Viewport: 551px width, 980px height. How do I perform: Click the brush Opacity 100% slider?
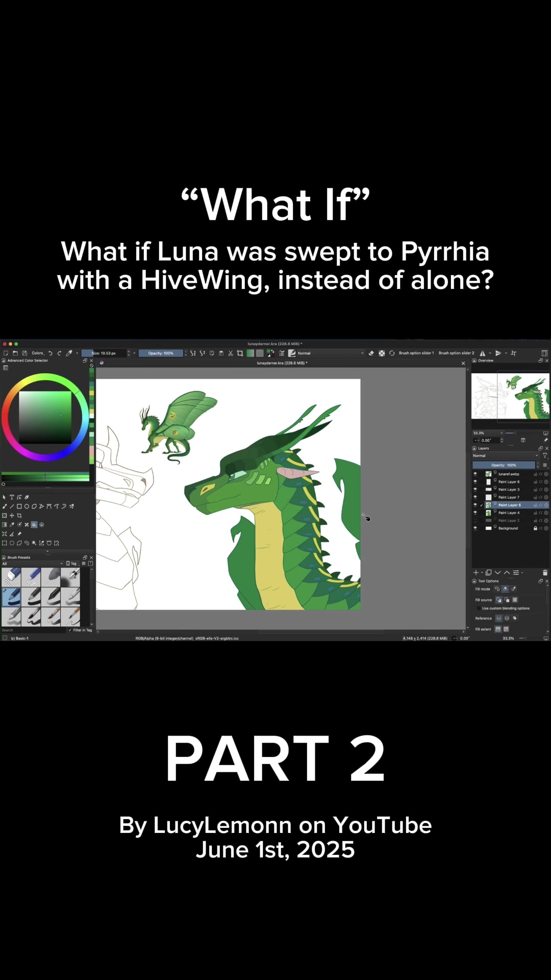tap(161, 353)
